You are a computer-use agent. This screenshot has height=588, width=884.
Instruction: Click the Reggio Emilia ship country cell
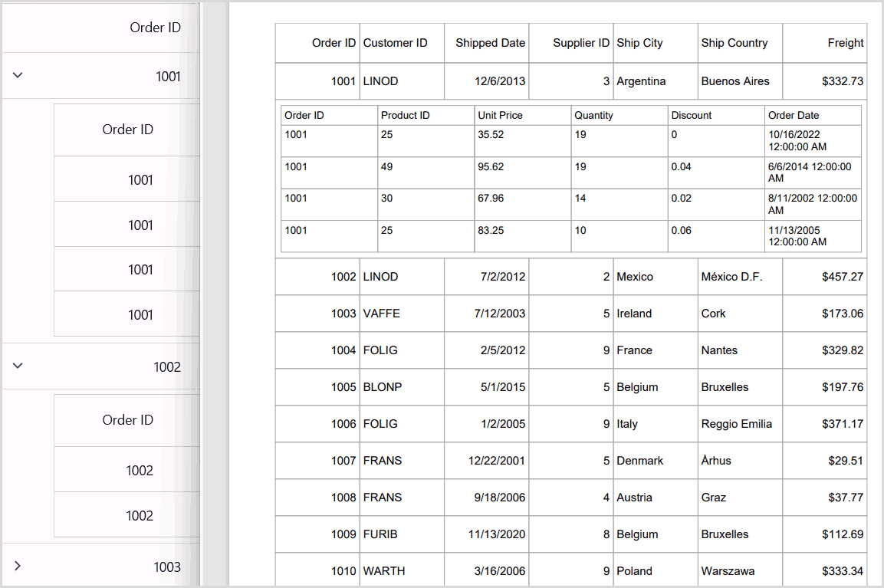coord(736,424)
